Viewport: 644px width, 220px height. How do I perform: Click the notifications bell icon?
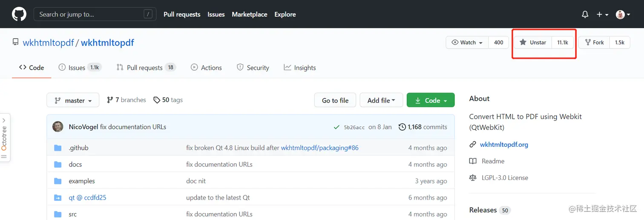click(585, 14)
